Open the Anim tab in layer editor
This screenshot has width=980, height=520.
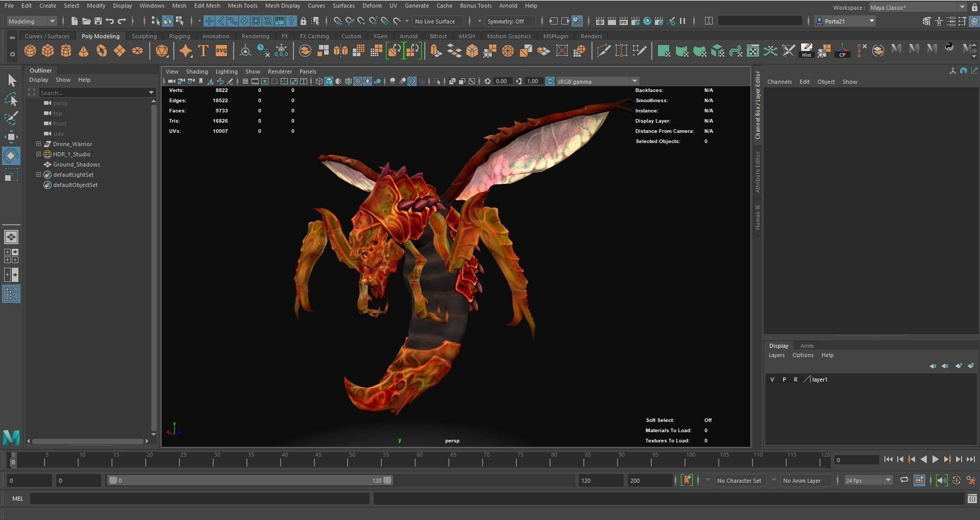[807, 346]
